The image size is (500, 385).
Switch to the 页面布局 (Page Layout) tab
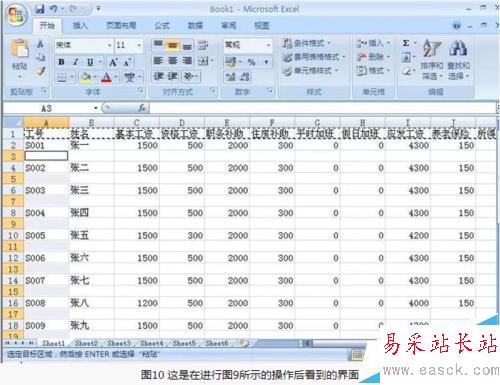(x=121, y=25)
